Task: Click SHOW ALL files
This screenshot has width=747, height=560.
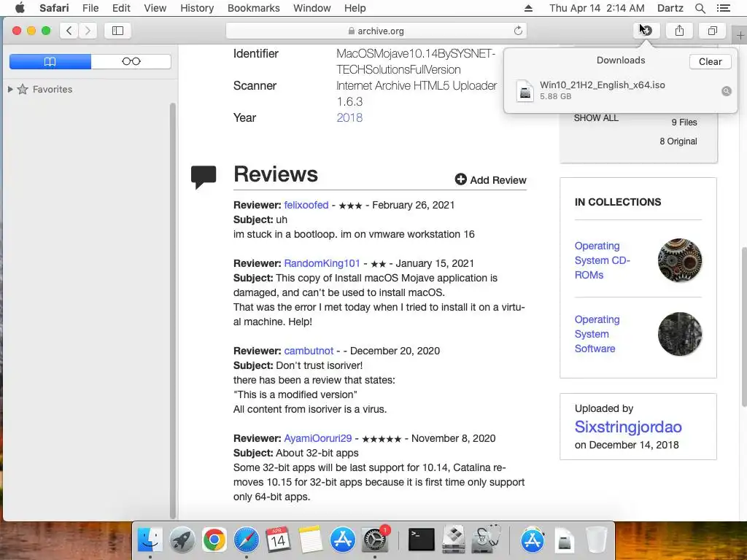Action: (596, 118)
